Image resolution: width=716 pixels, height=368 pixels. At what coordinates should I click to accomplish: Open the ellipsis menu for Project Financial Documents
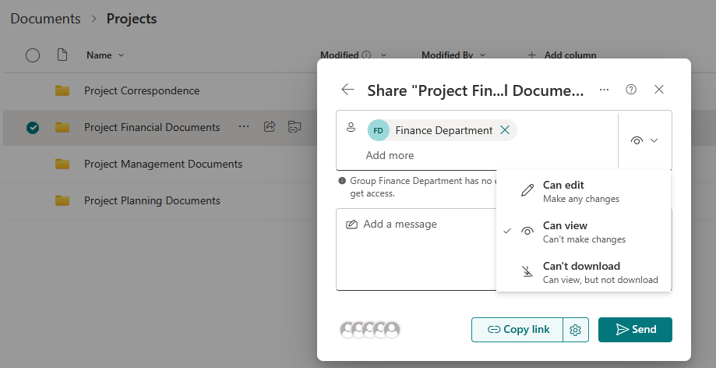pos(244,126)
